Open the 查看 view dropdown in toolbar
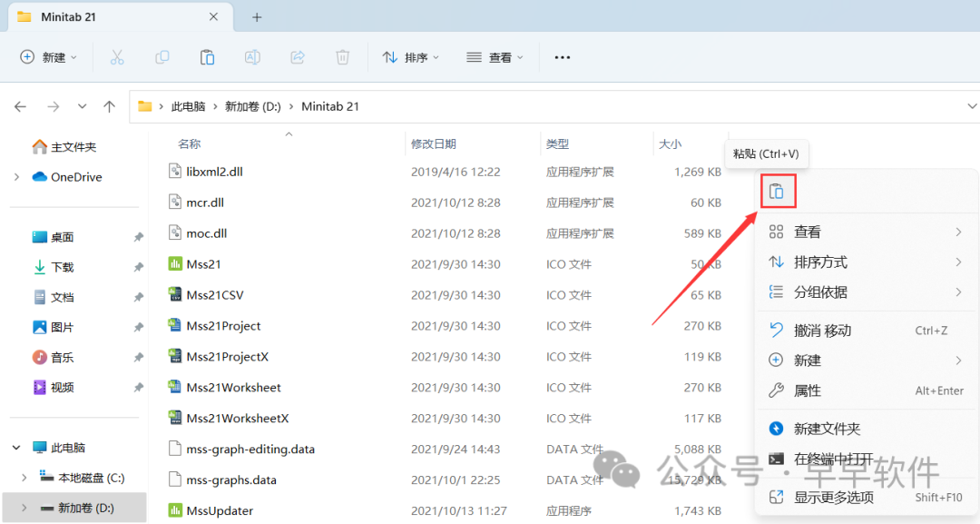 (495, 57)
